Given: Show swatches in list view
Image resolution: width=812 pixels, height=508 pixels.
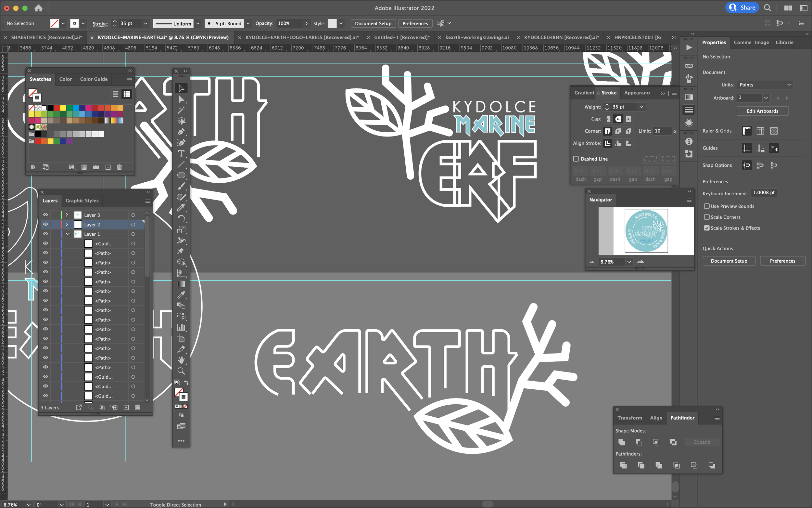Looking at the screenshot, I should click(x=116, y=94).
